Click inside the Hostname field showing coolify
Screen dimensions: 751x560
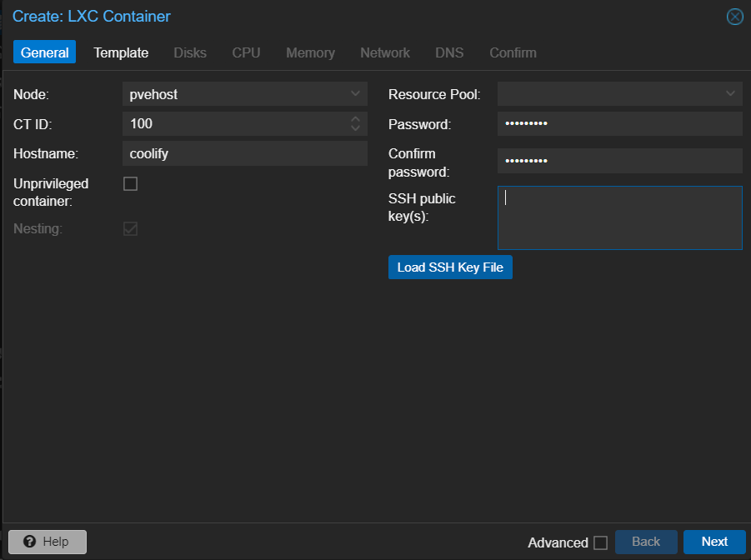click(245, 153)
